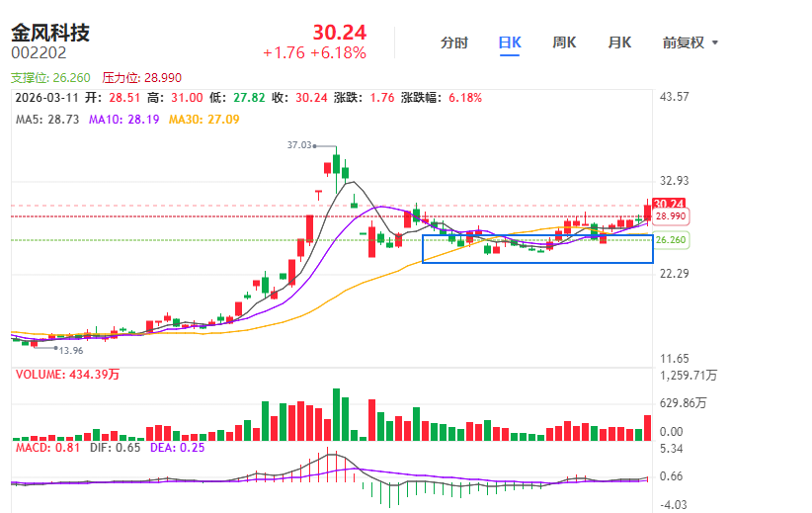Click the 开: 28.51 open price value
The width and height of the screenshot is (812, 513).
click(x=113, y=98)
